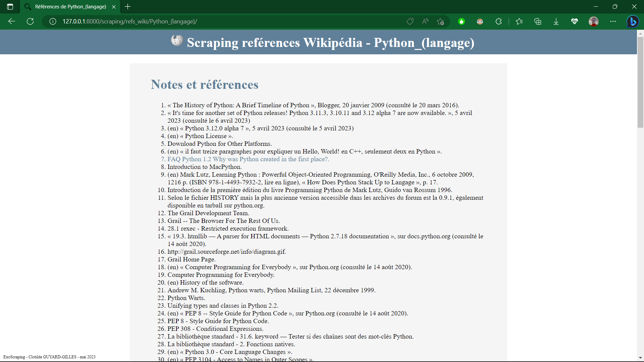Switch browser profile via the avatar
This screenshot has width=644, height=362.
coord(594,21)
